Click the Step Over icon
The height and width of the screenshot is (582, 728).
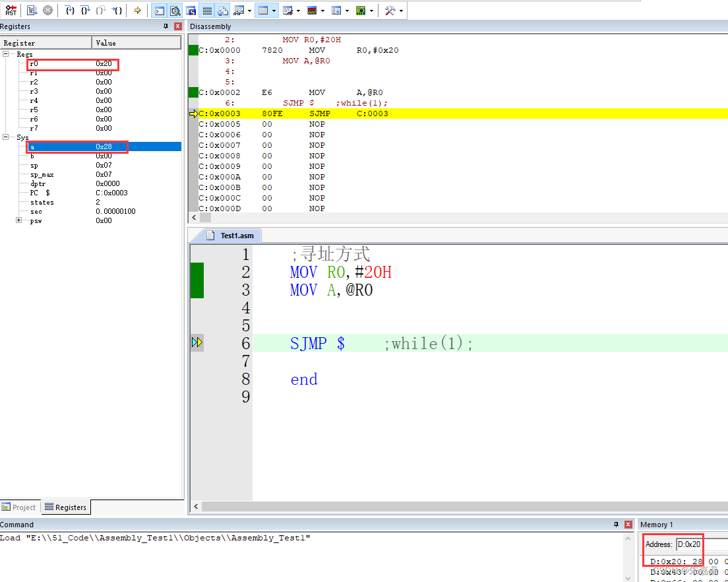(86, 10)
